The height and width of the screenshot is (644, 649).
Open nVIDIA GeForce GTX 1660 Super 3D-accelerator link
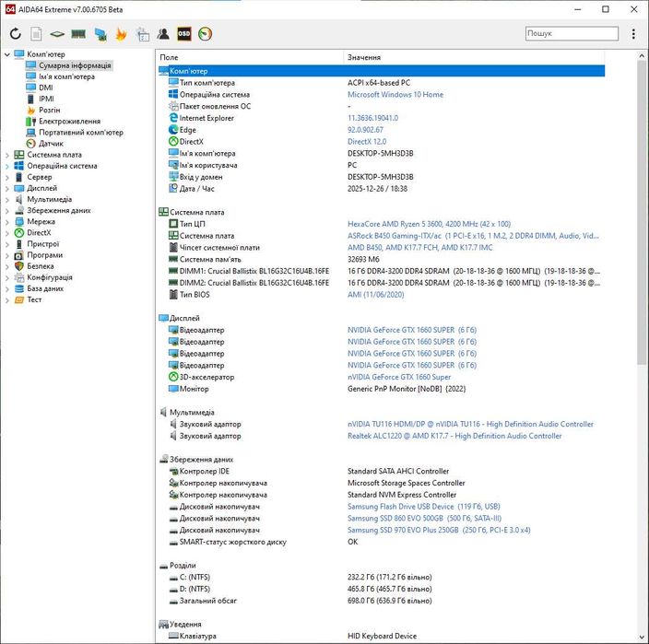[399, 377]
